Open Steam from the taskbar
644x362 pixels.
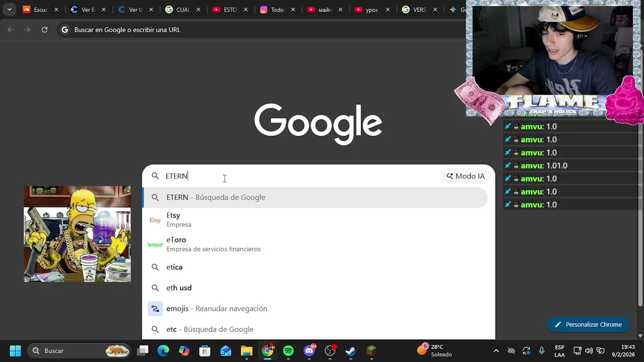[x=351, y=350]
